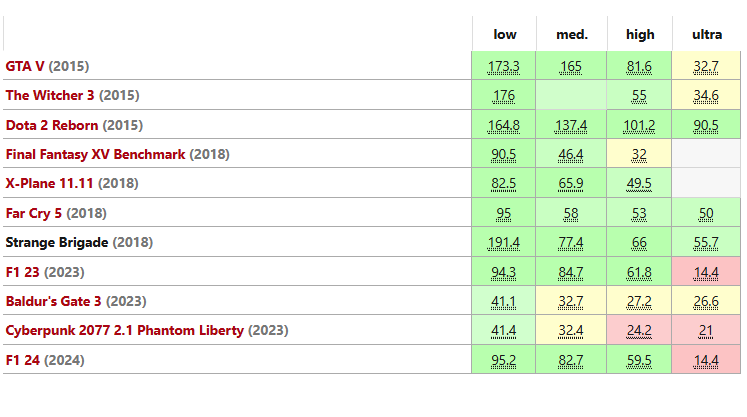Open The Witcher 3 game link
Image resolution: width=747 pixels, height=417 pixels.
[50, 95]
